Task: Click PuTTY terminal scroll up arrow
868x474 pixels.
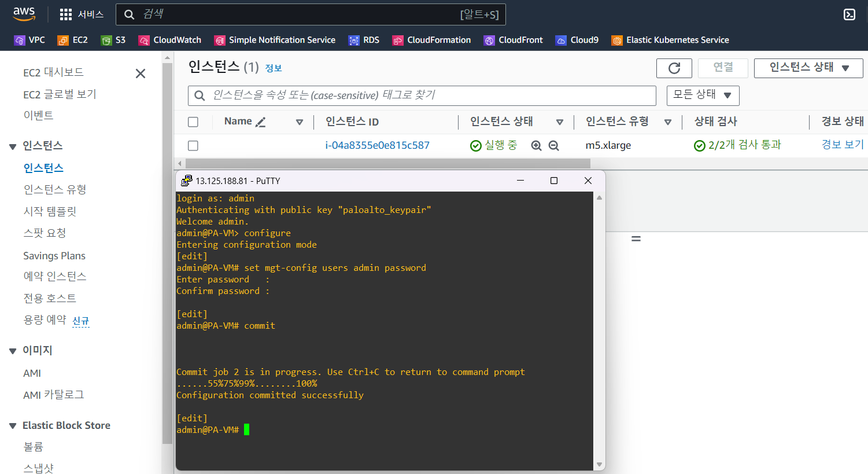Action: pyautogui.click(x=599, y=198)
